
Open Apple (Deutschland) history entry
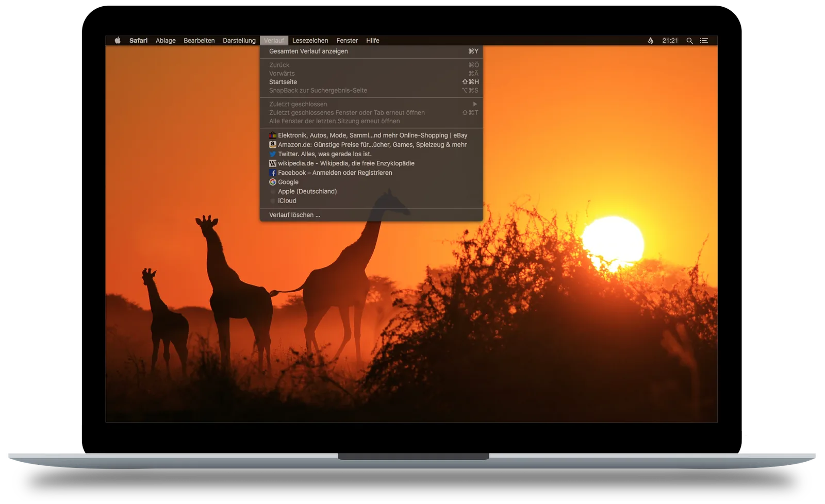coord(371,191)
